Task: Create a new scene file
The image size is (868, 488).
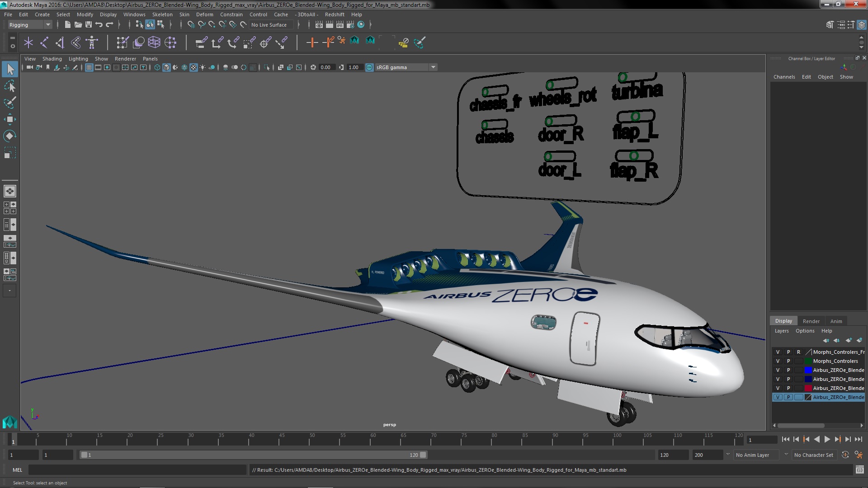Action: pos(67,24)
